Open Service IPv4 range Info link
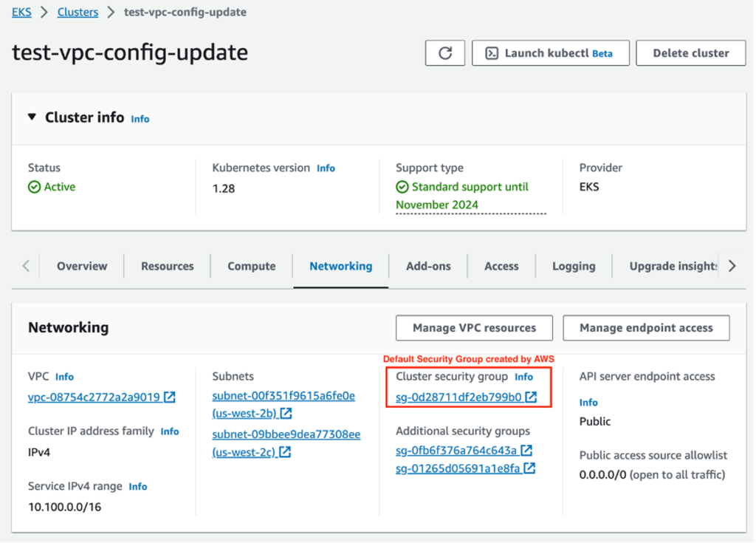This screenshot has height=543, width=756. [138, 487]
